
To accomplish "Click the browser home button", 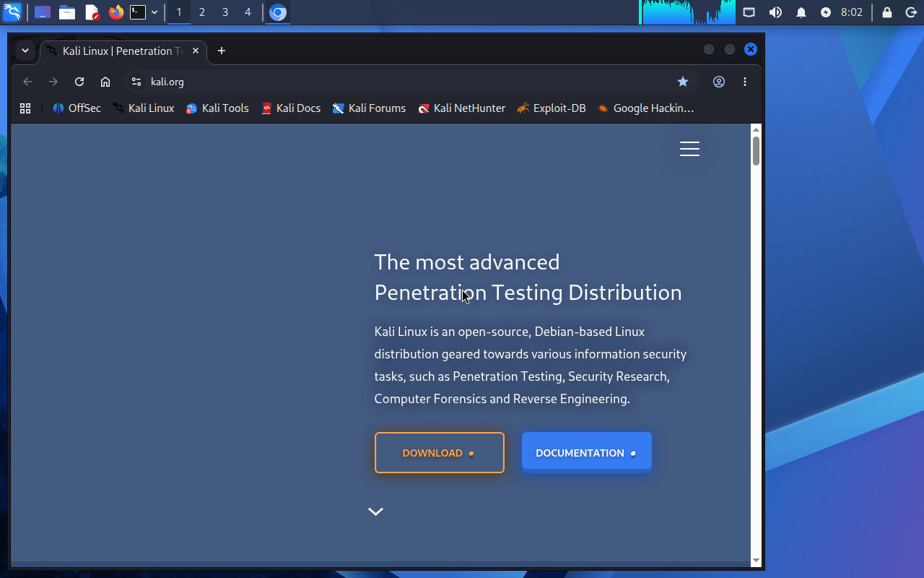I will [x=105, y=82].
